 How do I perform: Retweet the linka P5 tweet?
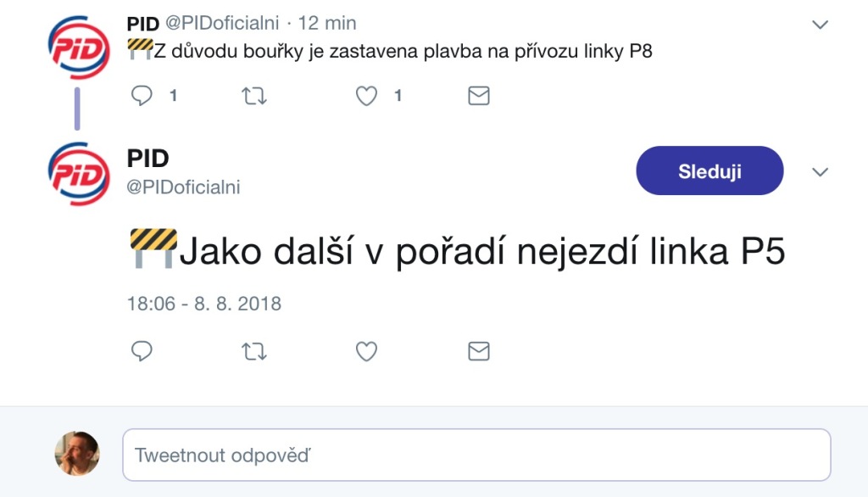tap(254, 352)
